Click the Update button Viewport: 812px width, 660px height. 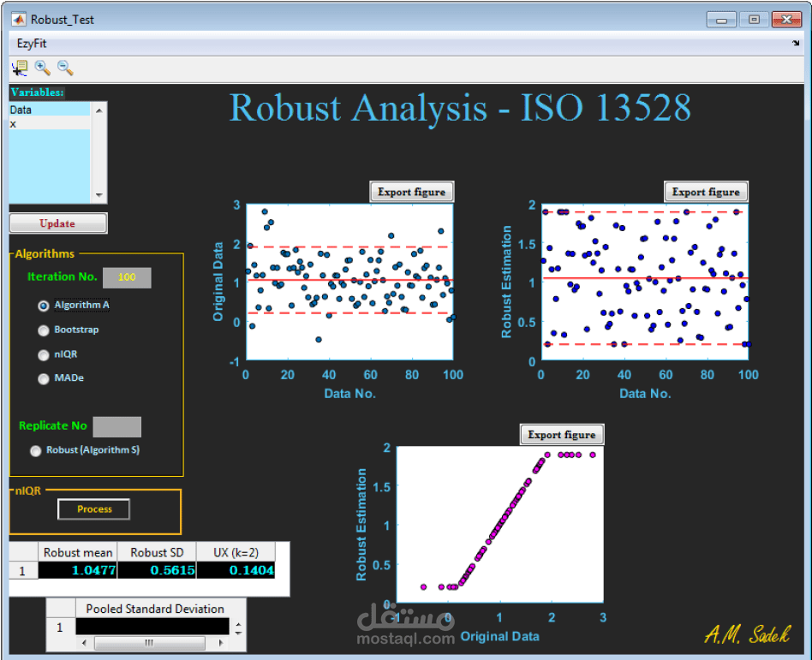(x=58, y=223)
